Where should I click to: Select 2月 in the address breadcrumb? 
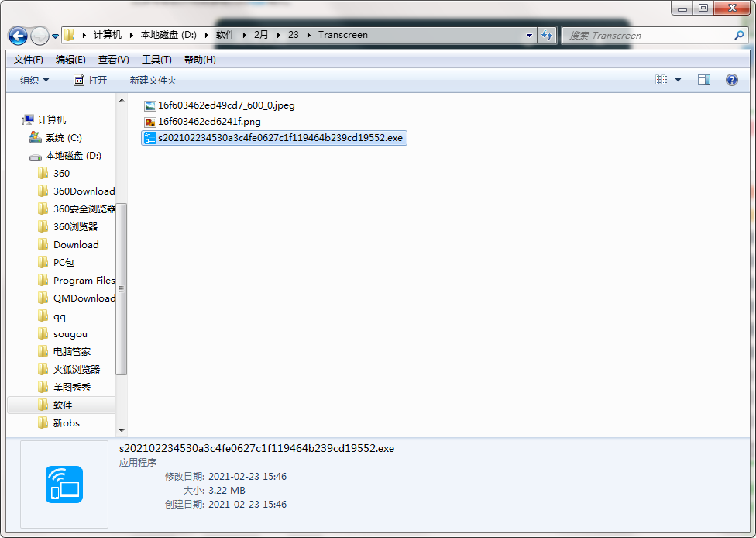point(261,35)
